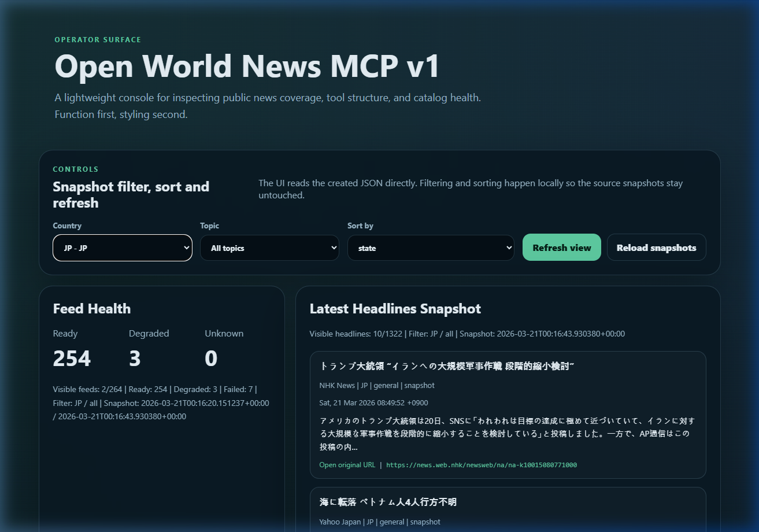Click the Ready label in Feed Health
The width and height of the screenshot is (759, 532).
pyautogui.click(x=65, y=334)
